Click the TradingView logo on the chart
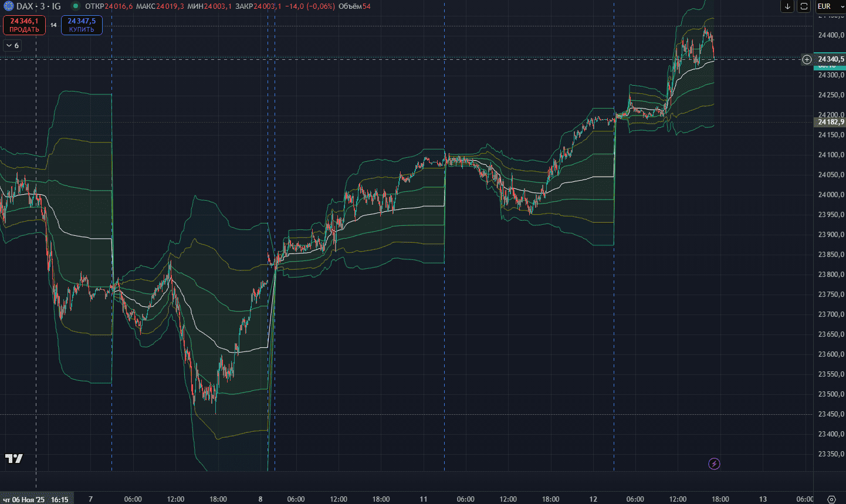Viewport: 846px width, 504px height. point(14,458)
